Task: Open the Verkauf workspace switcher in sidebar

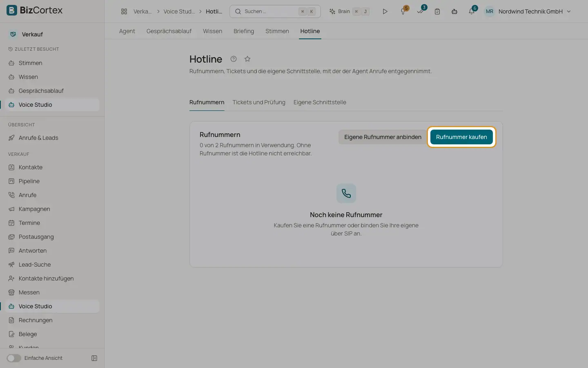Action: (x=52, y=34)
